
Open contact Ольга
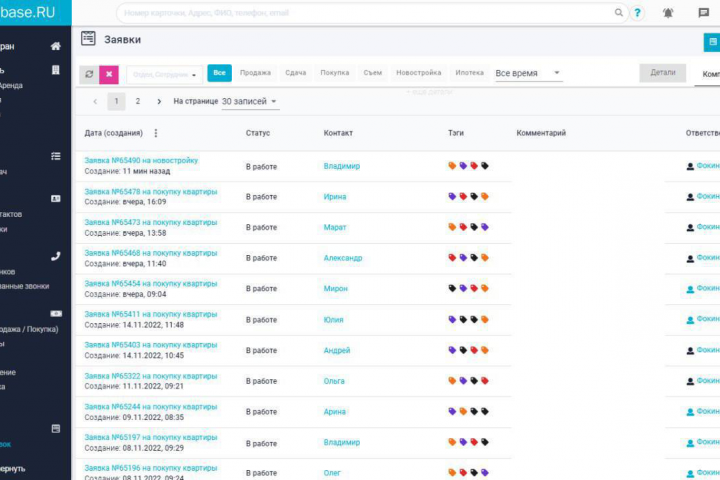334,381
